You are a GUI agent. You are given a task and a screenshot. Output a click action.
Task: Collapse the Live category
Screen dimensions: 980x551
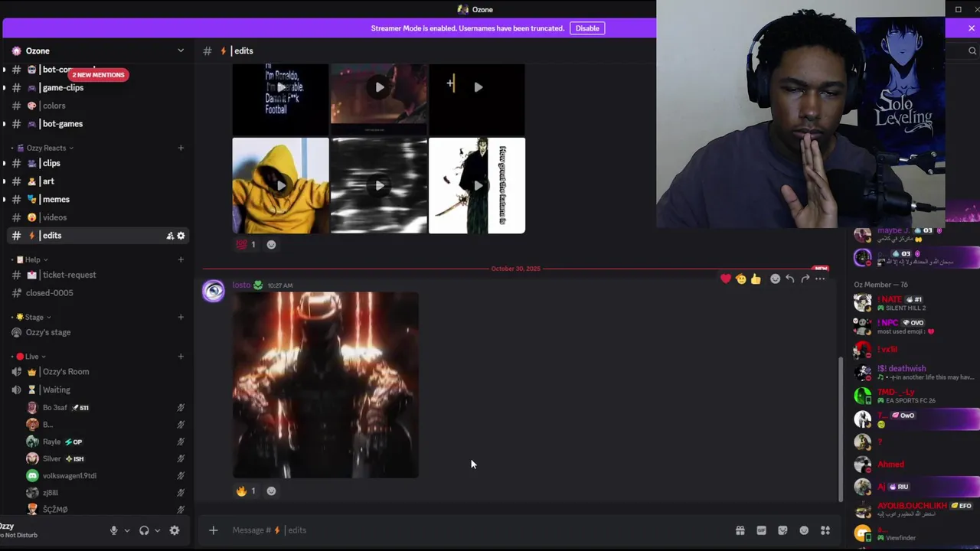(x=31, y=356)
